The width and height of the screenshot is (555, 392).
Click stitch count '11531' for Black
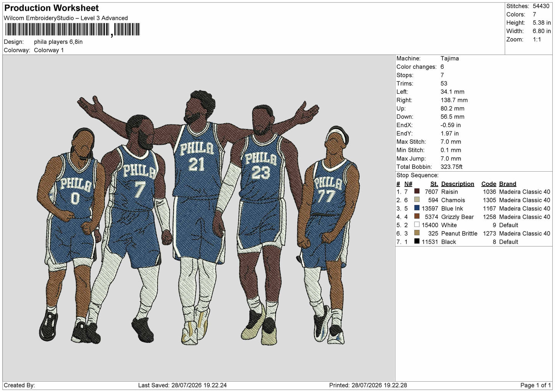tap(430, 242)
